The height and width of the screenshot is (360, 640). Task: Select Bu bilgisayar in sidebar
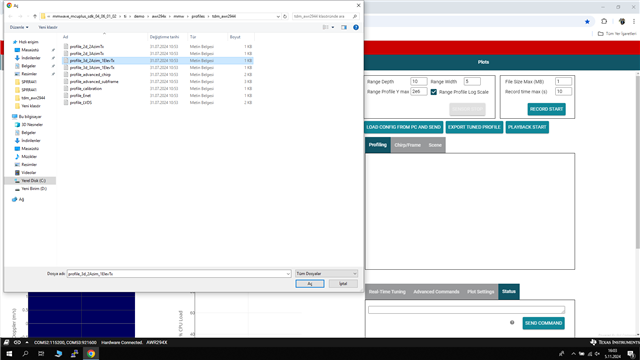30,117
